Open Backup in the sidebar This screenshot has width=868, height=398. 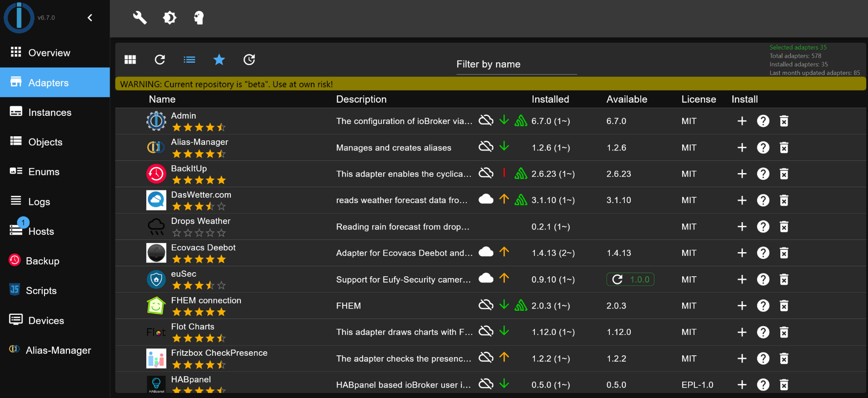tap(55, 261)
